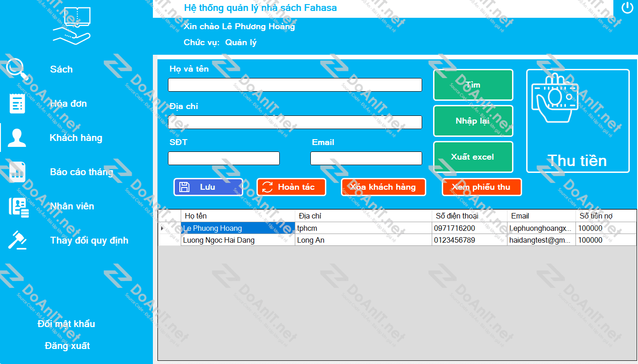Screen dimensions: 638x364
Task: Click the gavel icon beside Thay đổi quy định
Action: click(x=18, y=240)
